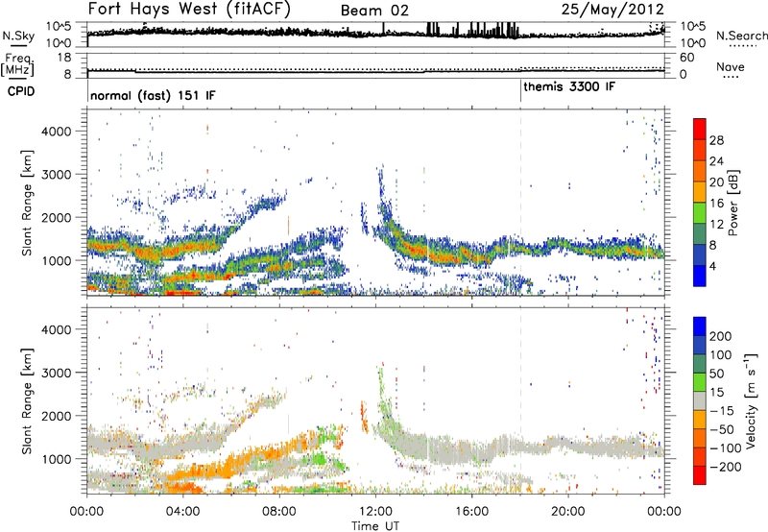The image size is (768, 532).
Task: Click the 'Nave' legend label
Action: pyautogui.click(x=730, y=67)
